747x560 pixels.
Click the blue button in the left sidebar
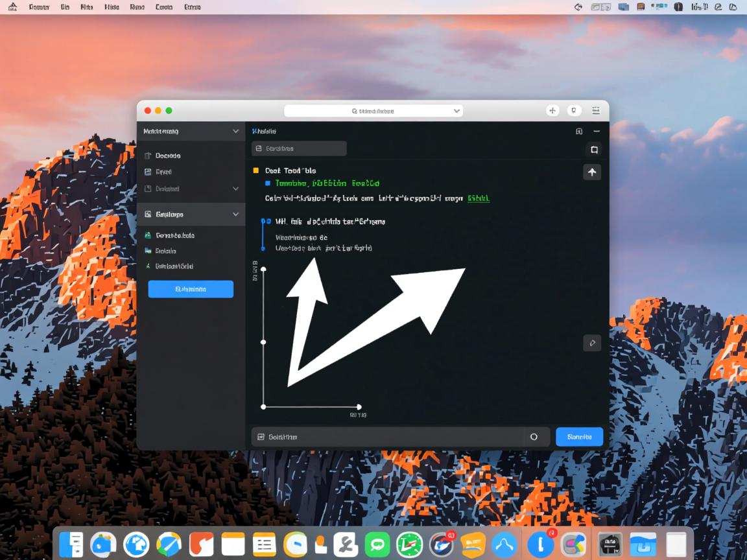(191, 289)
